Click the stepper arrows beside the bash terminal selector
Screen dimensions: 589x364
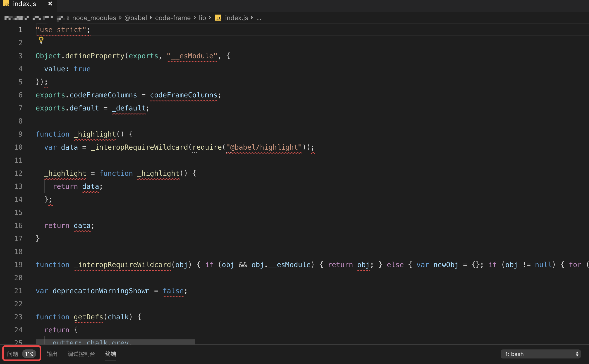coord(577,354)
